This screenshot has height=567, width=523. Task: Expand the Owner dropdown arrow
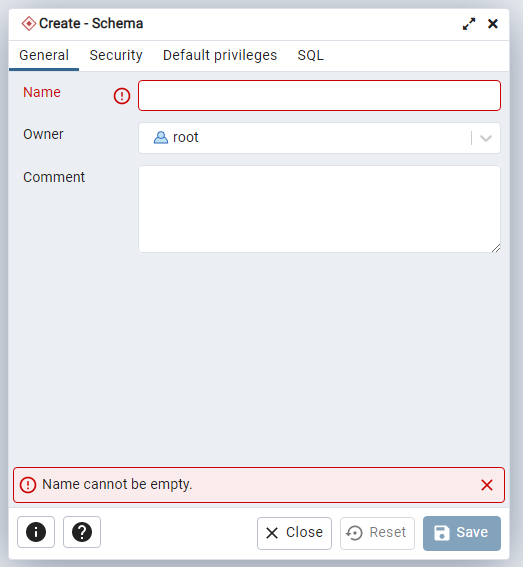[486, 138]
